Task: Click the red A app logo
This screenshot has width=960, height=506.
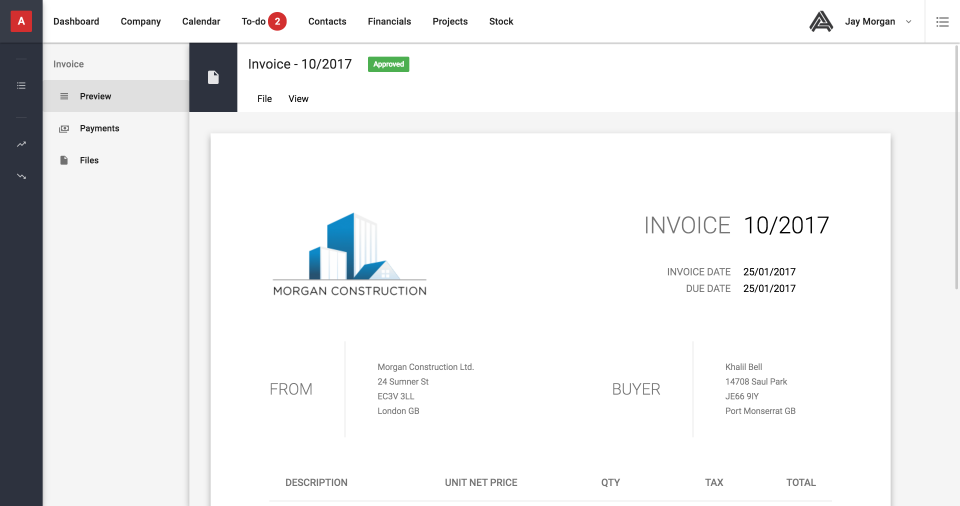Action: (x=21, y=21)
